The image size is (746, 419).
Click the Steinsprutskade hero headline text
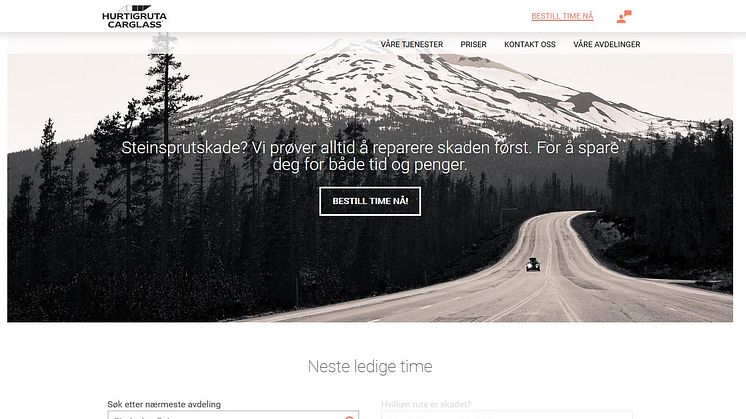(x=370, y=156)
